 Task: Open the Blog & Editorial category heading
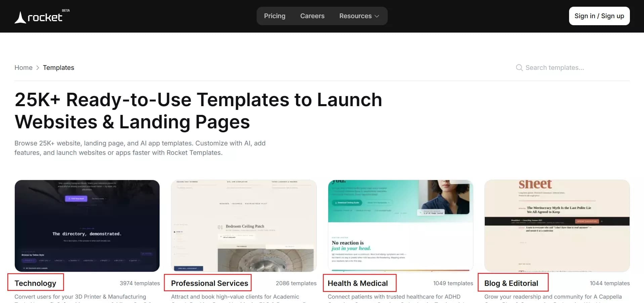511,283
